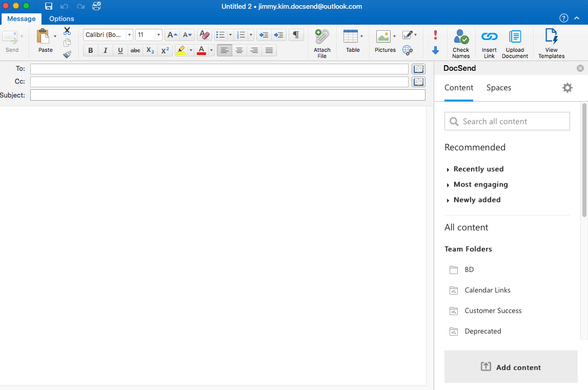Switch to the Options tab

[61, 18]
